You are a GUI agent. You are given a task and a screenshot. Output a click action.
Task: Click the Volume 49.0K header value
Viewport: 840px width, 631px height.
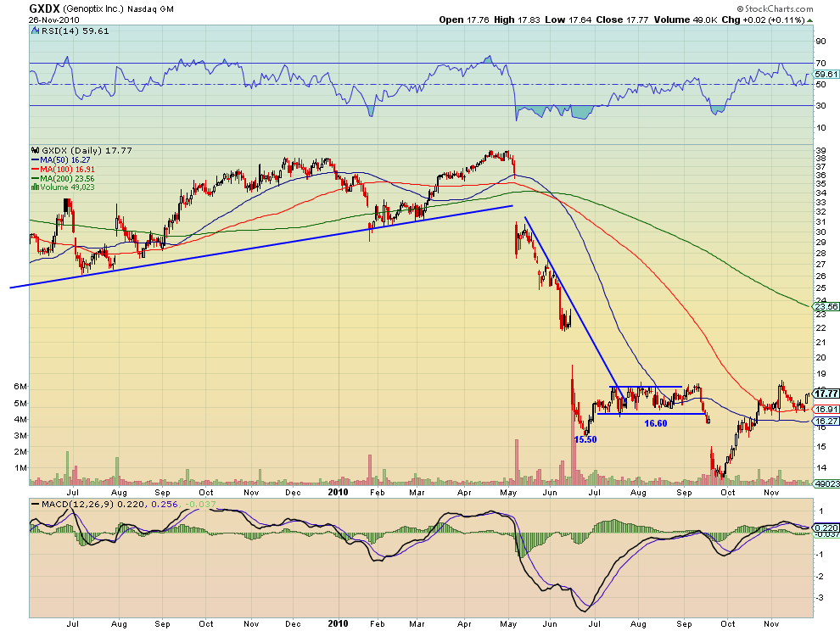tap(686, 20)
